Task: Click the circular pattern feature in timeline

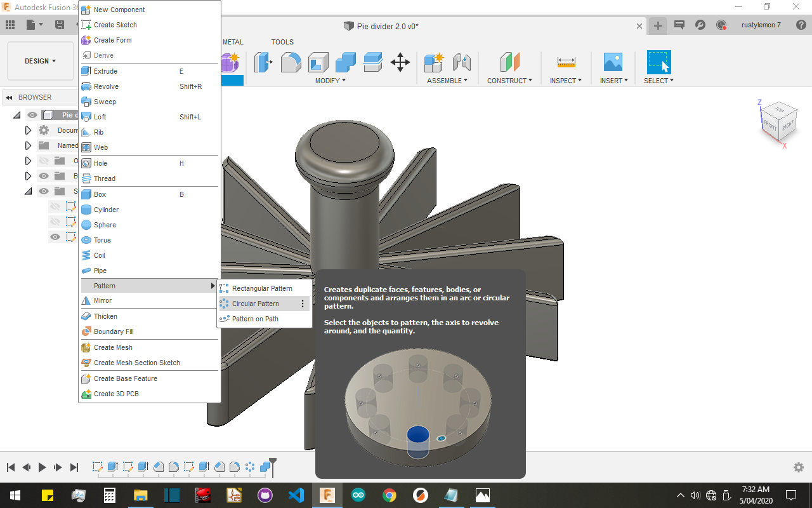Action: point(250,467)
